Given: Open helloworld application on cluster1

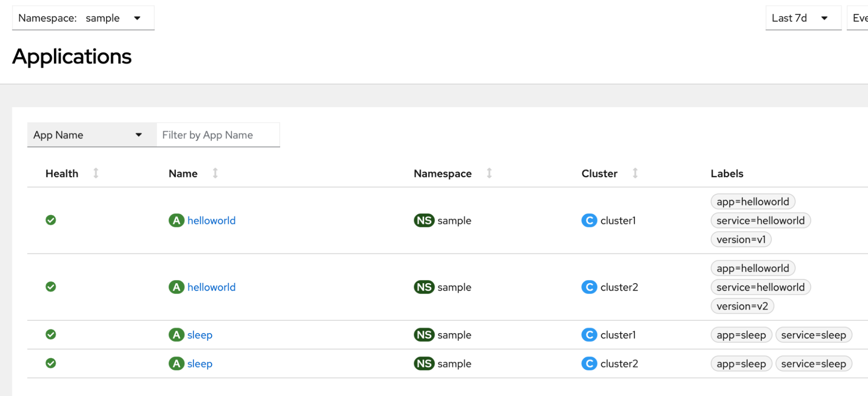Looking at the screenshot, I should (x=211, y=220).
